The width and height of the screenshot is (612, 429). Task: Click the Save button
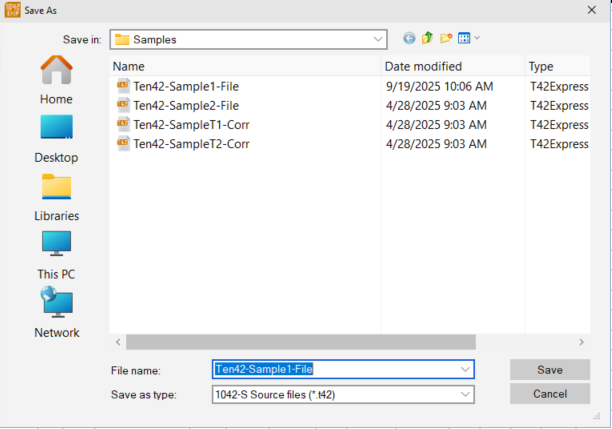click(x=550, y=370)
